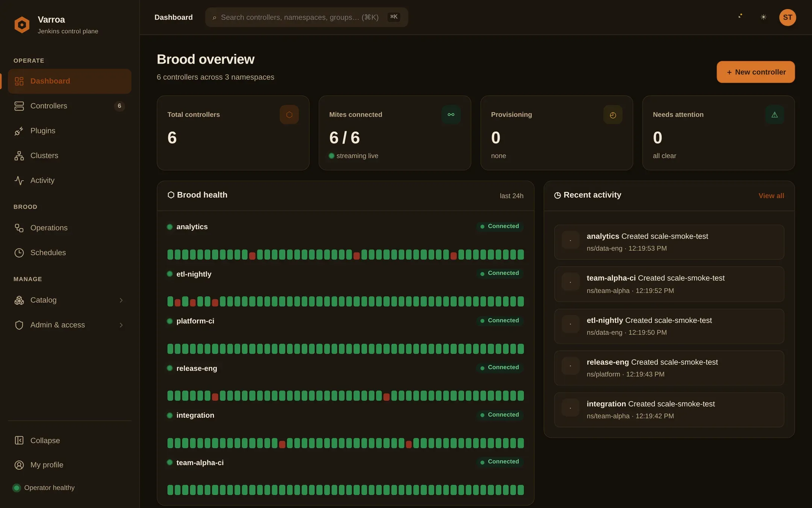Screen dimensions: 812x508
Task: Click the search magnifier icon
Action: click(x=214, y=18)
